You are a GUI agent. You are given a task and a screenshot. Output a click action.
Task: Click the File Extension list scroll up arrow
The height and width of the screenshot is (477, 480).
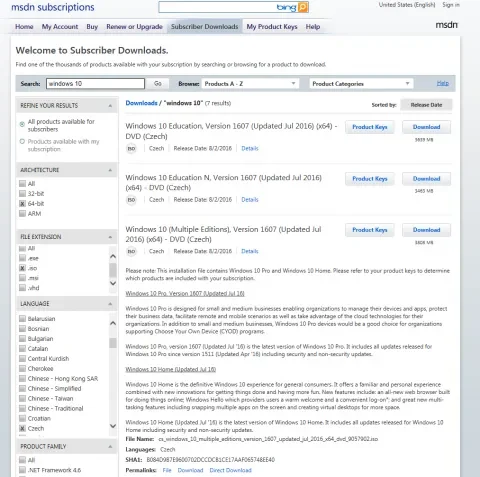click(113, 256)
